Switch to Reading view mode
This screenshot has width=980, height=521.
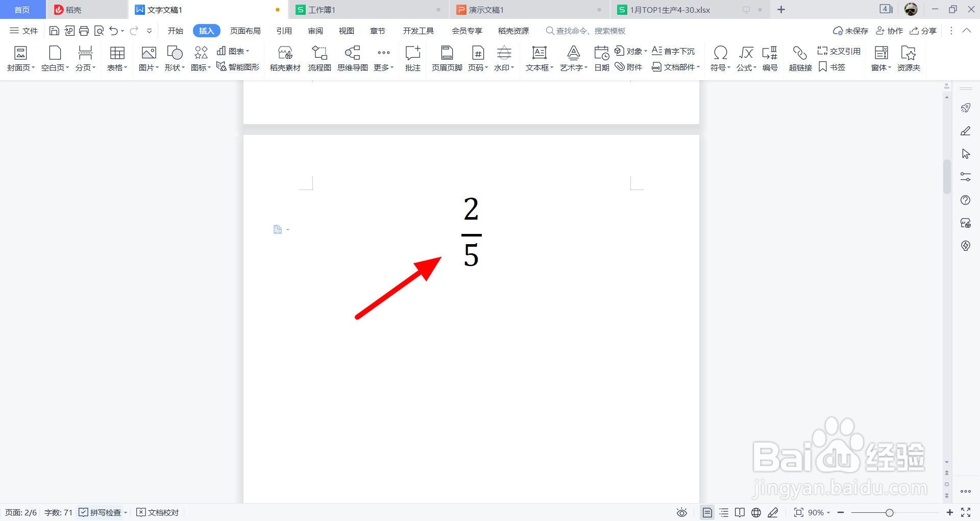click(740, 512)
